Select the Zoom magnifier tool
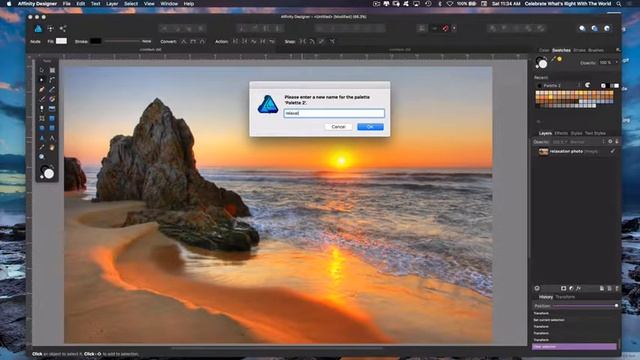 (x=42, y=156)
